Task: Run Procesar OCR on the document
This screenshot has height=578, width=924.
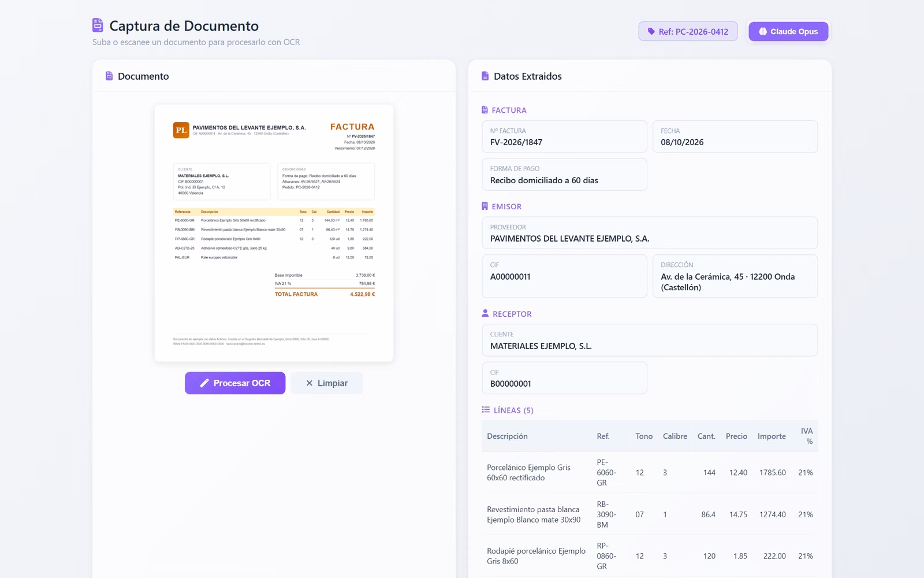Action: tap(235, 383)
